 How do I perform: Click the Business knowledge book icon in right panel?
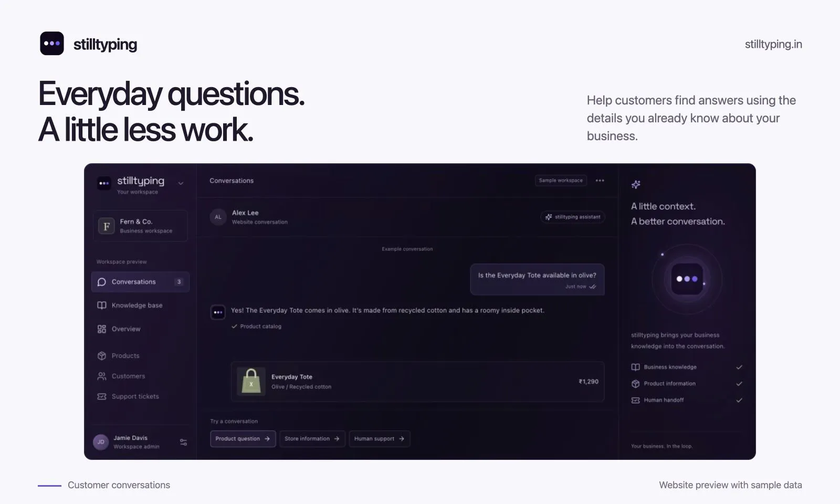(x=635, y=367)
